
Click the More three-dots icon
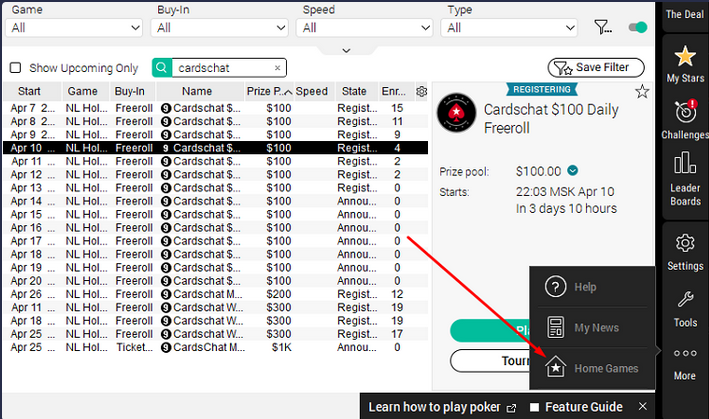685,353
